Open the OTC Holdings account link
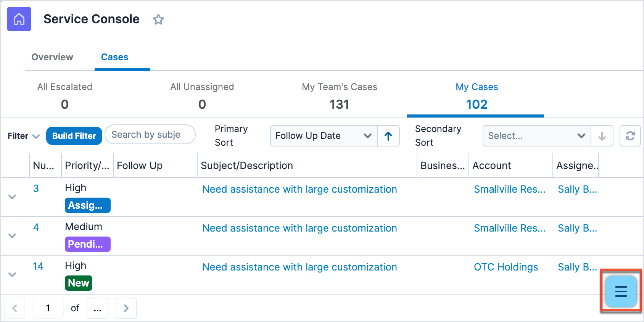The height and width of the screenshot is (322, 644). [506, 267]
